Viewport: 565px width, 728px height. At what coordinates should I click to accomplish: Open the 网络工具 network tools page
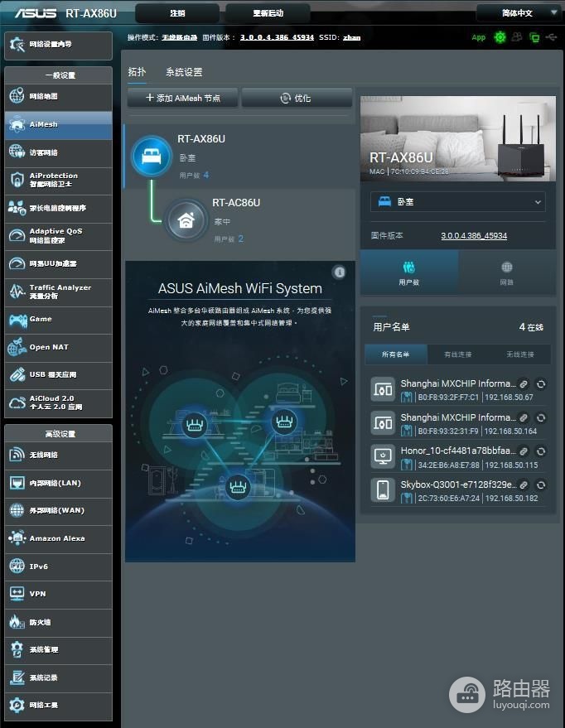[x=59, y=706]
